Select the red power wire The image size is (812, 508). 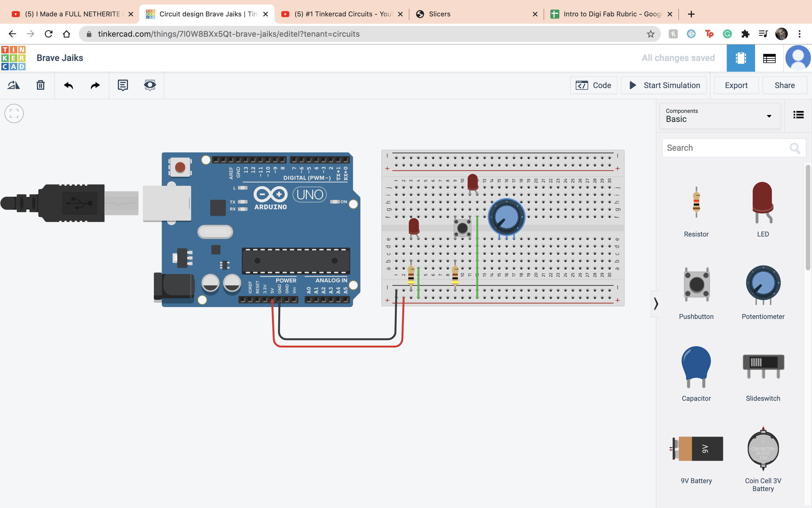(337, 346)
